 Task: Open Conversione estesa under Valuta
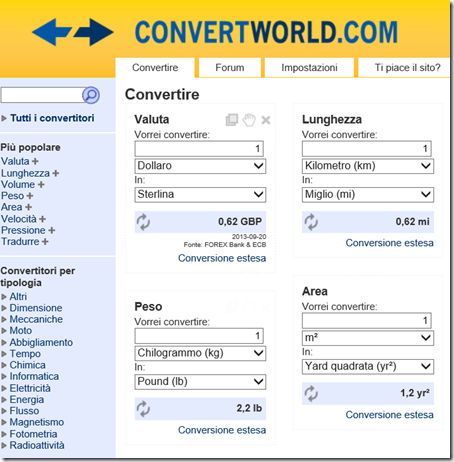click(x=222, y=258)
